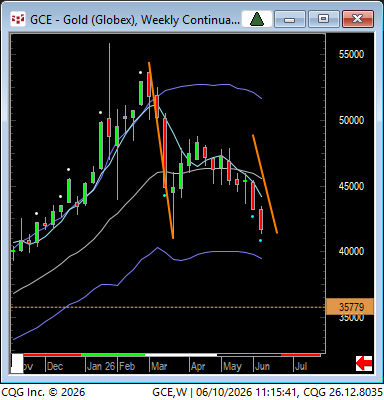Click the orange dotted horizontal price line

[168, 307]
